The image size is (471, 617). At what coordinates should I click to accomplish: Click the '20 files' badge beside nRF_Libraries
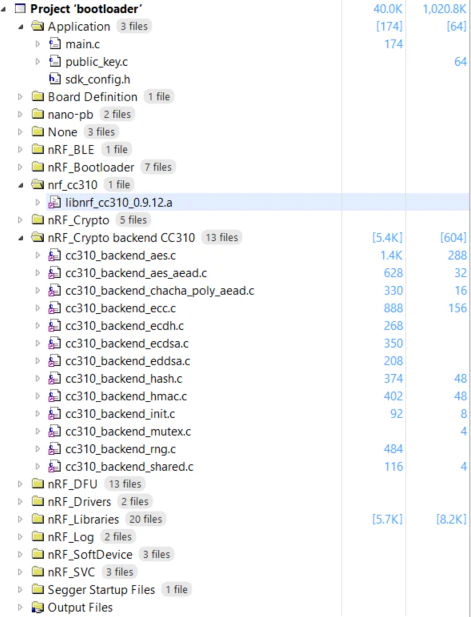click(146, 519)
